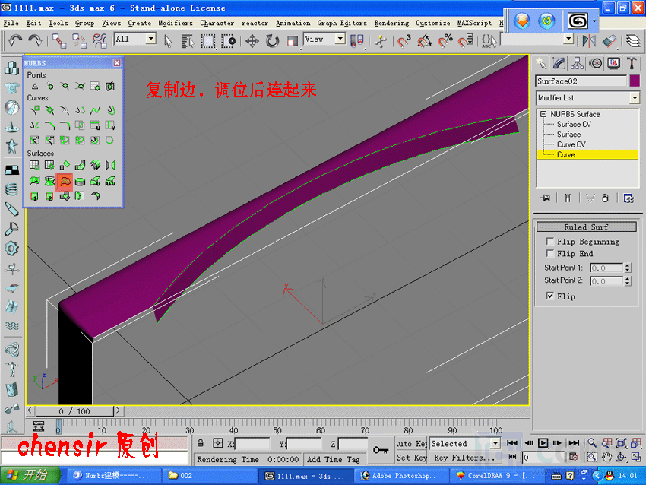Click the Auto Key button
The height and width of the screenshot is (485, 646).
[411, 443]
